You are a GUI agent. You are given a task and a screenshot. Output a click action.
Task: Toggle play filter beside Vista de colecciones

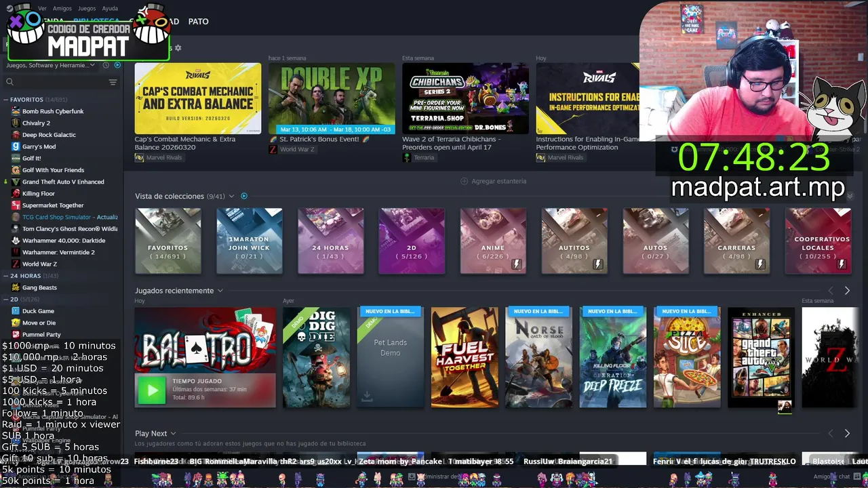(x=244, y=196)
